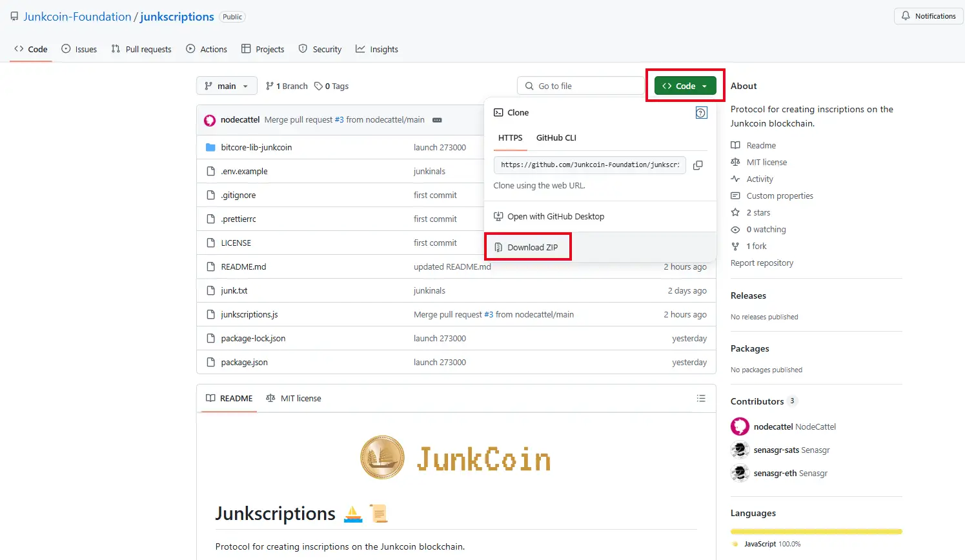Open the junkscriptions.js file

pyautogui.click(x=249, y=314)
